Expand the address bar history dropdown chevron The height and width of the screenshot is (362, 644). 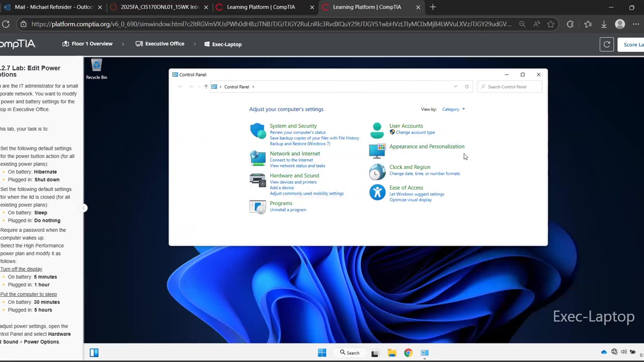point(455,86)
